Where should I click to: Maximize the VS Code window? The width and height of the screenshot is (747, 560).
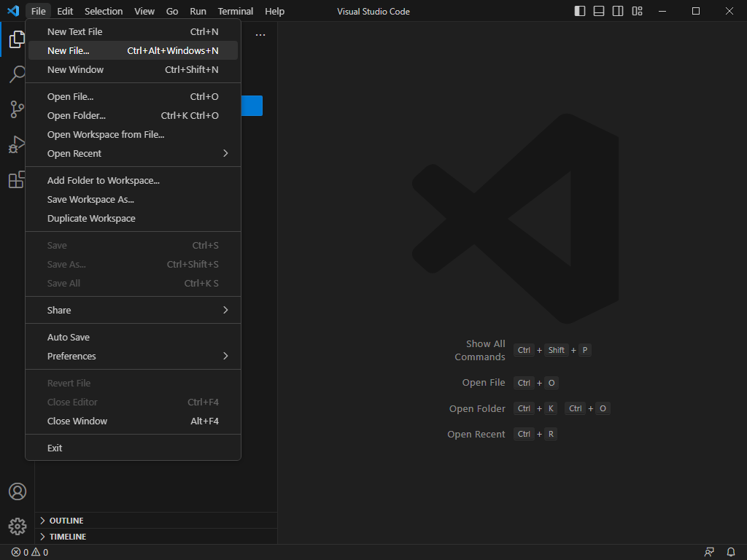[x=695, y=11]
